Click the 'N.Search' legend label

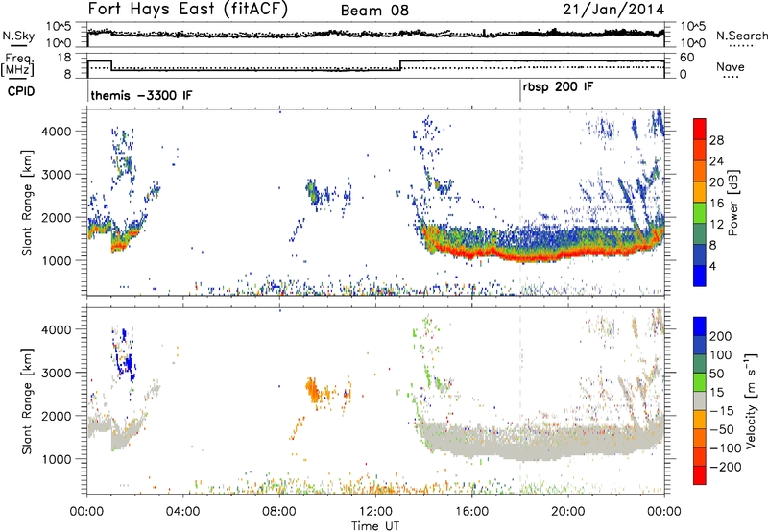coord(741,36)
